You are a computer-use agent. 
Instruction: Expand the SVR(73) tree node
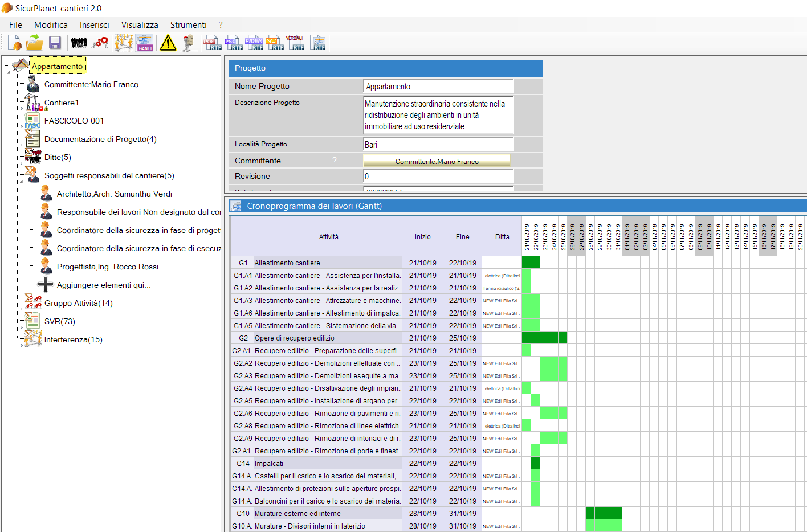click(22, 327)
